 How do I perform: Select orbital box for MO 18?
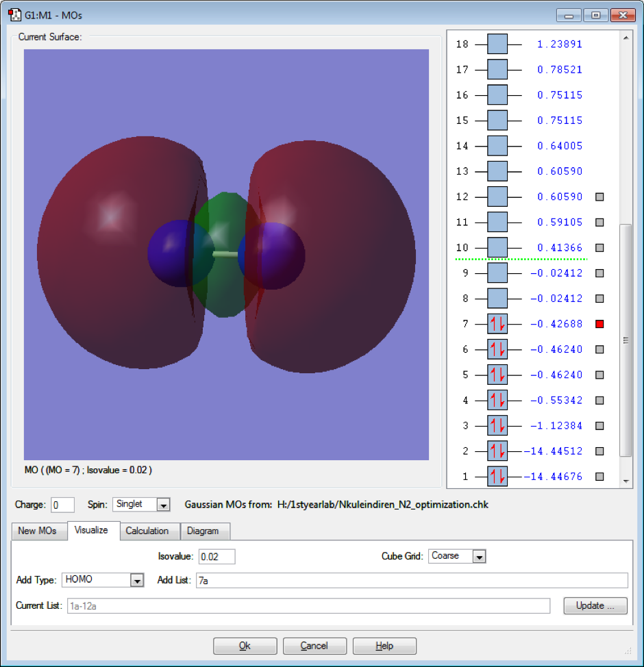(497, 44)
